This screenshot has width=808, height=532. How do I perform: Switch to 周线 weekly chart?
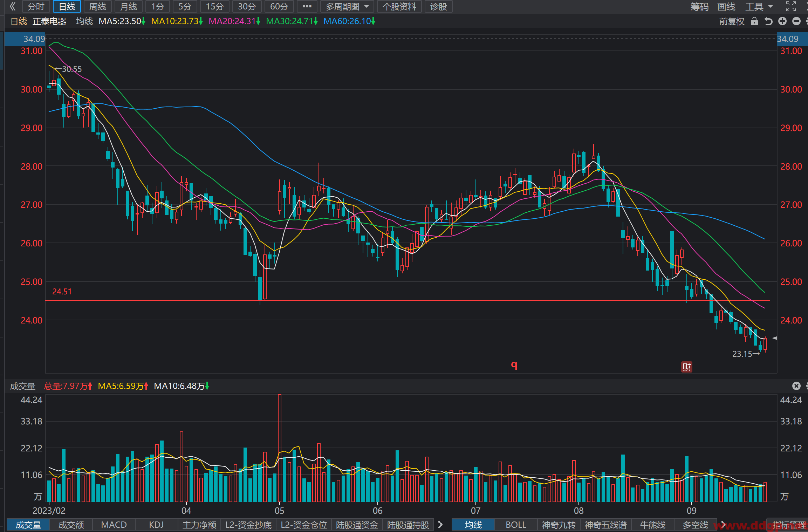click(98, 6)
